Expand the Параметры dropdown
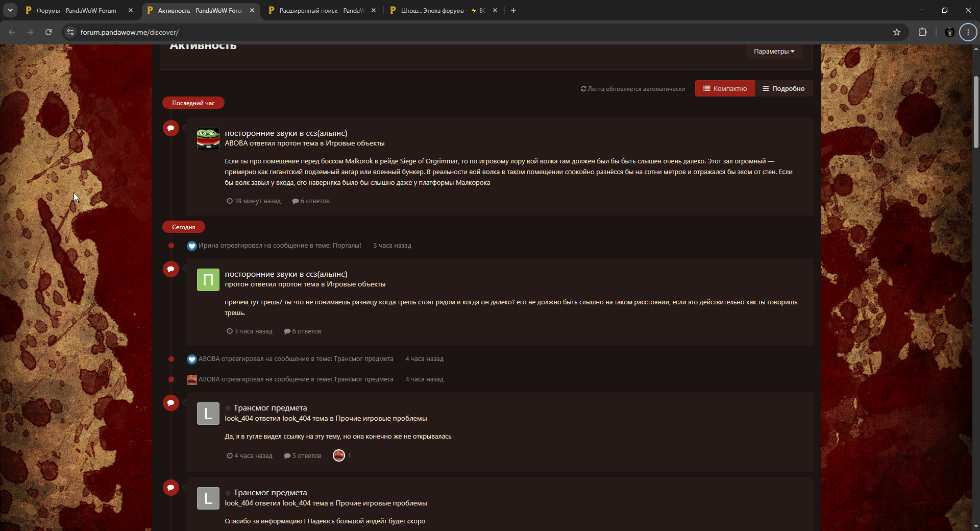Image resolution: width=980 pixels, height=531 pixels. pos(774,52)
